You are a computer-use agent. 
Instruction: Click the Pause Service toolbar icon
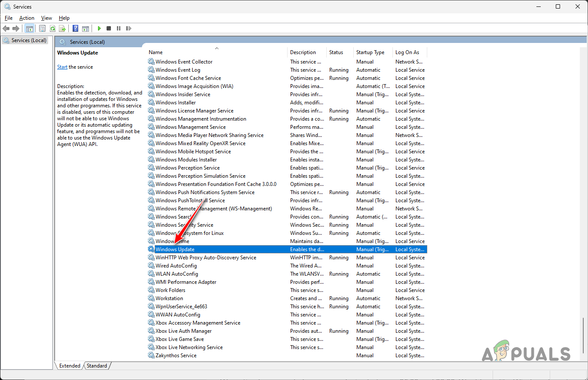click(119, 28)
